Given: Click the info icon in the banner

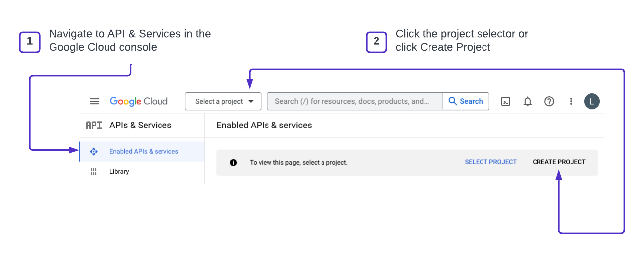Looking at the screenshot, I should click(x=233, y=162).
